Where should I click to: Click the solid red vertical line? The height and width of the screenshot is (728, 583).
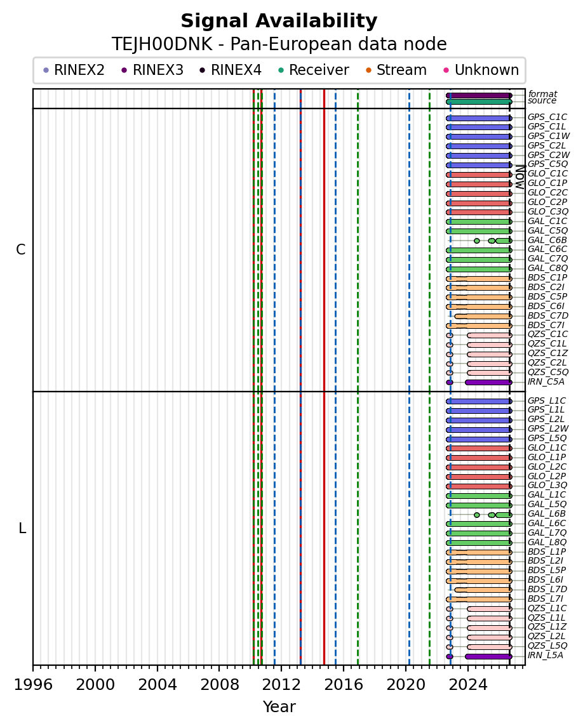324,376
